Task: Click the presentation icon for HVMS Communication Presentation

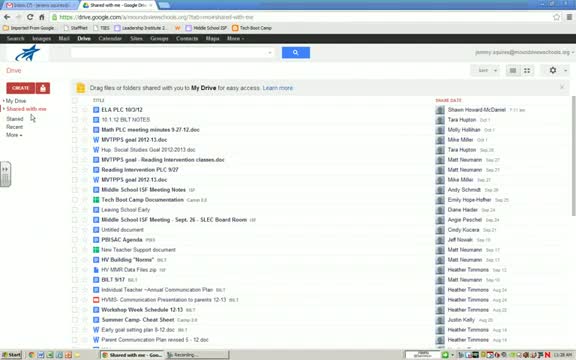Action: pos(96,300)
